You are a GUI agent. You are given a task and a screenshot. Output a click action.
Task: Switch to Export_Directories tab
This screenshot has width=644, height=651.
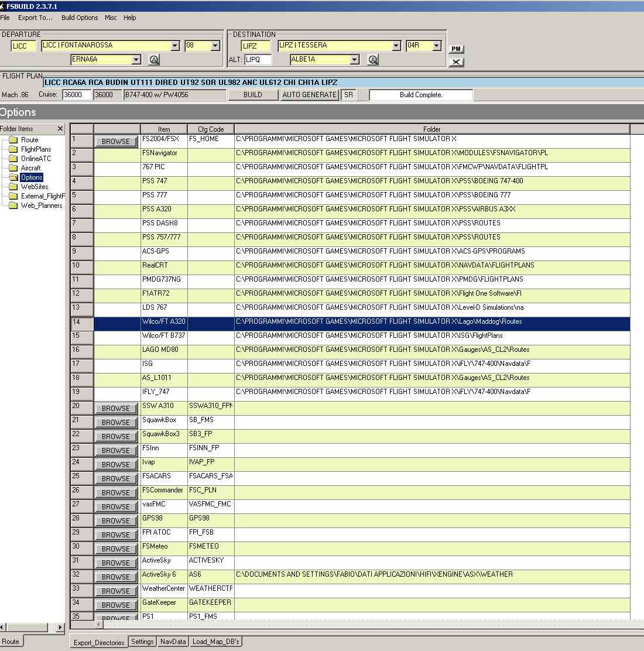point(99,642)
